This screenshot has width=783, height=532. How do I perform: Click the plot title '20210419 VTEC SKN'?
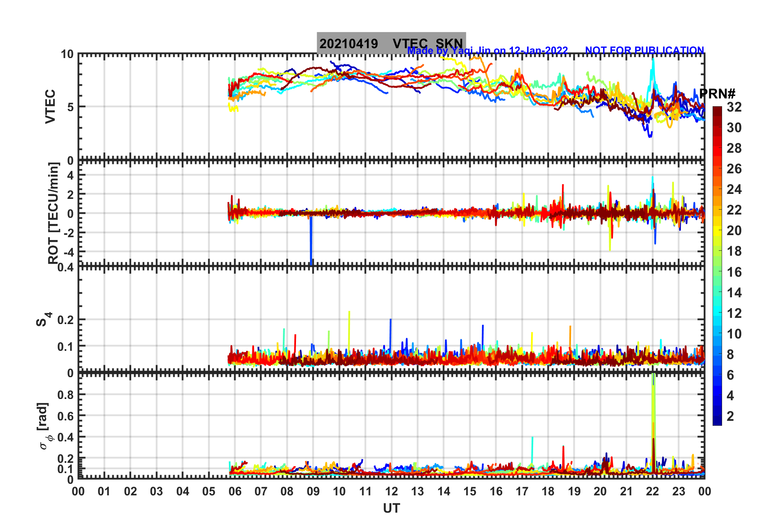[391, 43]
